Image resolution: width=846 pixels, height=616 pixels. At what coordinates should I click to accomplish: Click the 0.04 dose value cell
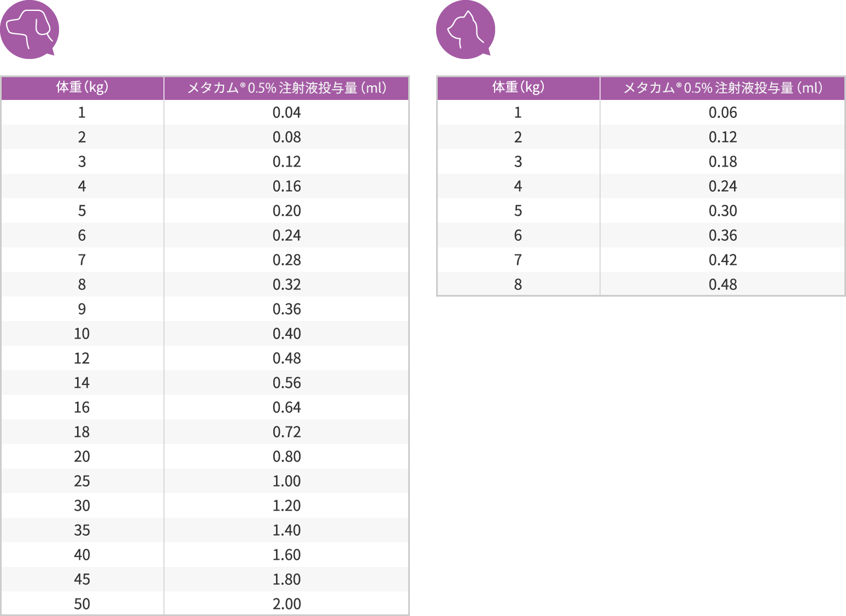click(286, 112)
